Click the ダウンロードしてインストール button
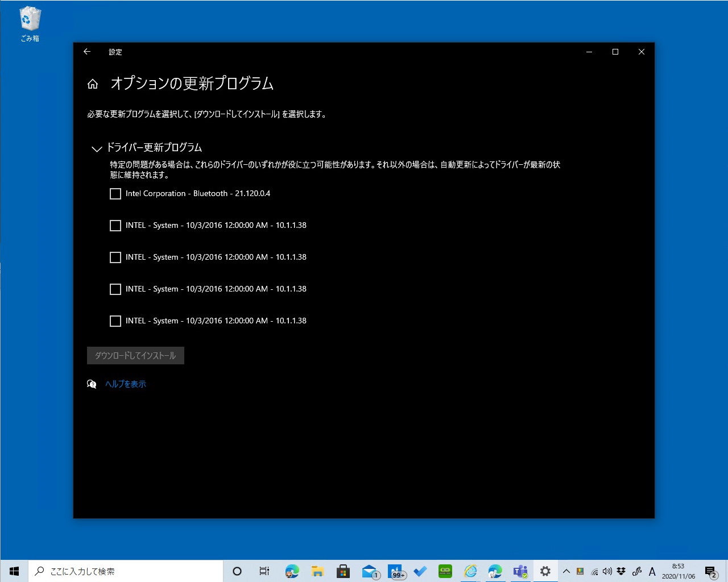This screenshot has height=582, width=728. 135,355
